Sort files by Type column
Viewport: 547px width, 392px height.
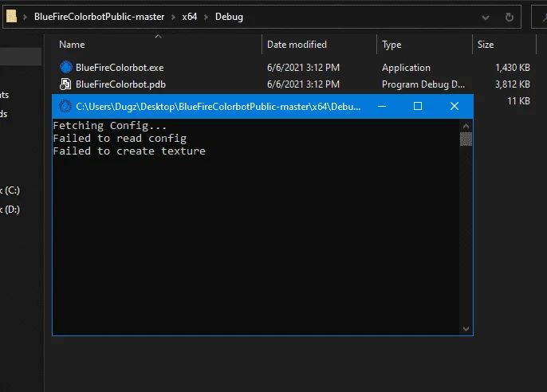pyautogui.click(x=392, y=45)
